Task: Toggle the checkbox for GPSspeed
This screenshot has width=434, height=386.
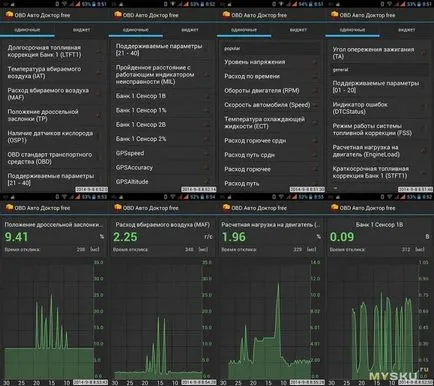Action: point(207,153)
